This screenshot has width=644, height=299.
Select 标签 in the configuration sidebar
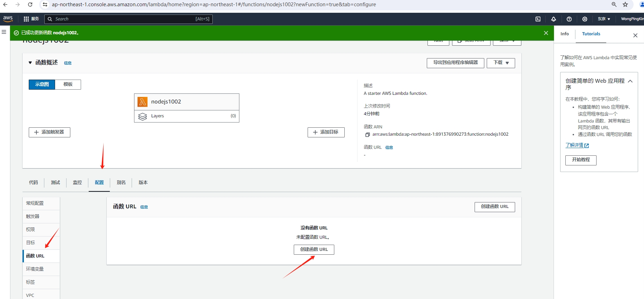[41, 282]
